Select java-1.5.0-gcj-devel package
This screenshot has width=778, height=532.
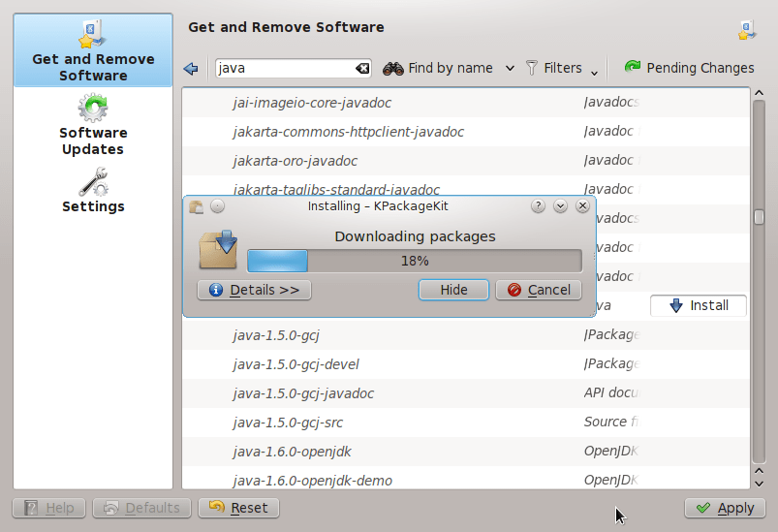point(465,364)
